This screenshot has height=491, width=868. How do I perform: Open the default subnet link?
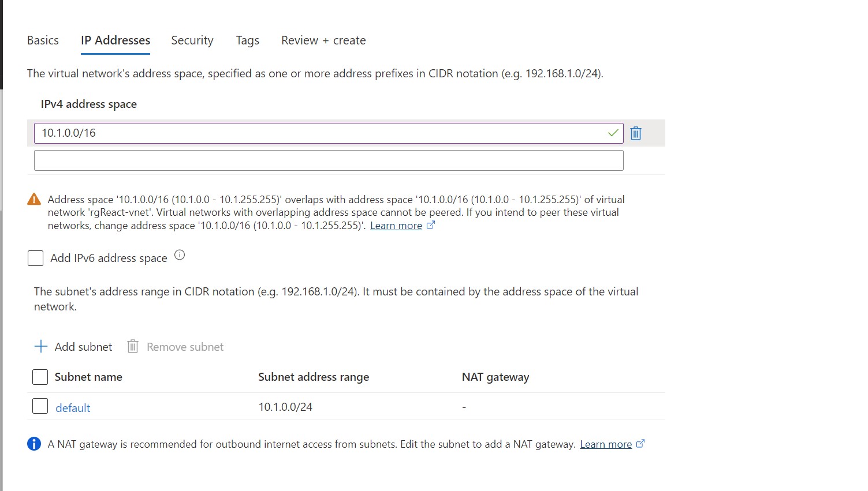pyautogui.click(x=73, y=407)
